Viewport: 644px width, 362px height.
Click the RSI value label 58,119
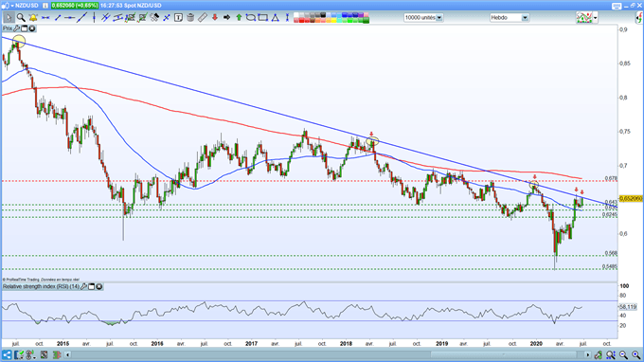coord(628,307)
